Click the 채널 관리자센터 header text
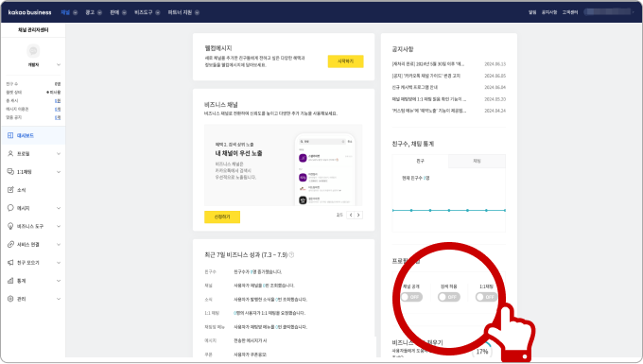 point(33,30)
